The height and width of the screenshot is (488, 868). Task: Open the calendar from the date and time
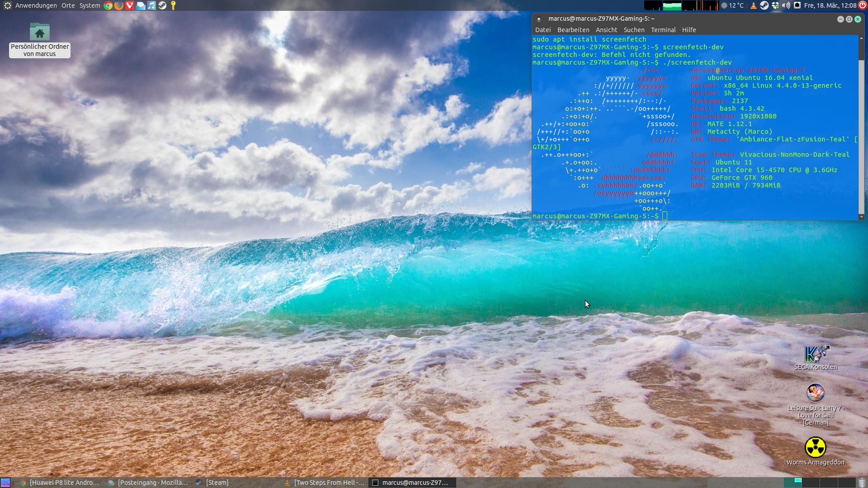(x=830, y=5)
